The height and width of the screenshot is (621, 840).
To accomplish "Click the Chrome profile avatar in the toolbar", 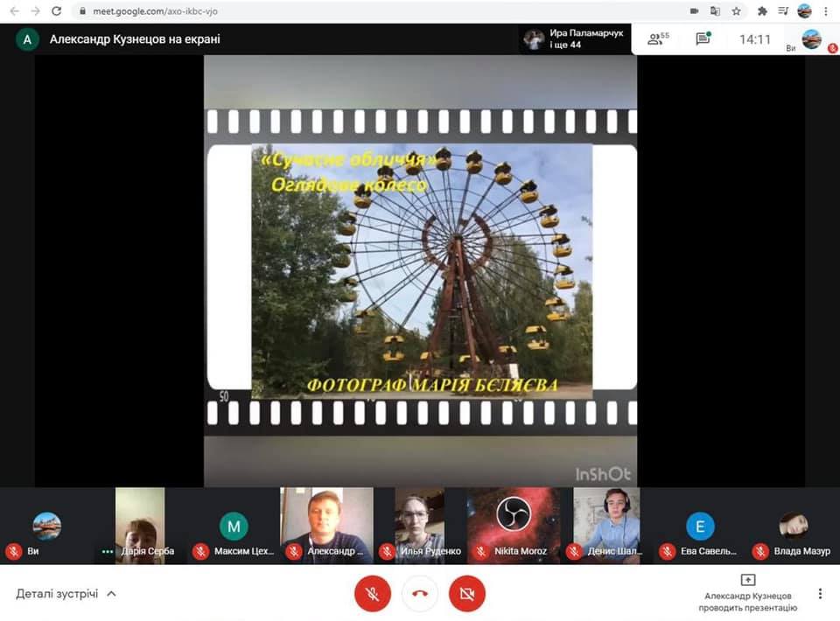I will tap(804, 11).
